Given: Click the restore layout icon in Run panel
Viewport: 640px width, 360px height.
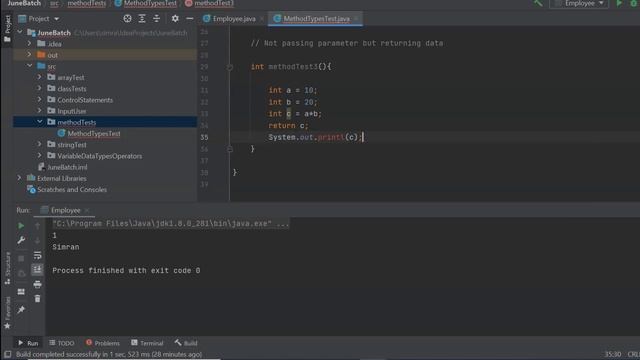Looking at the screenshot, I should [21, 292].
